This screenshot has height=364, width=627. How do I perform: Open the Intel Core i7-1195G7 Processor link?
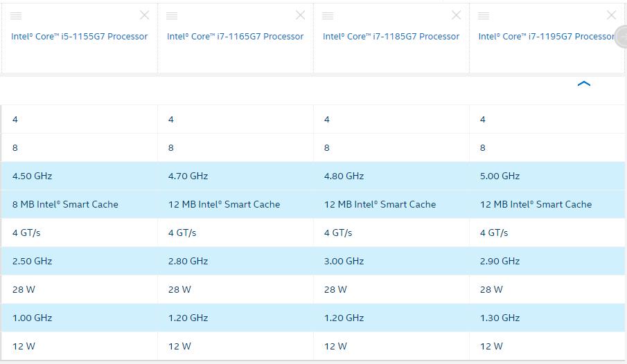546,37
